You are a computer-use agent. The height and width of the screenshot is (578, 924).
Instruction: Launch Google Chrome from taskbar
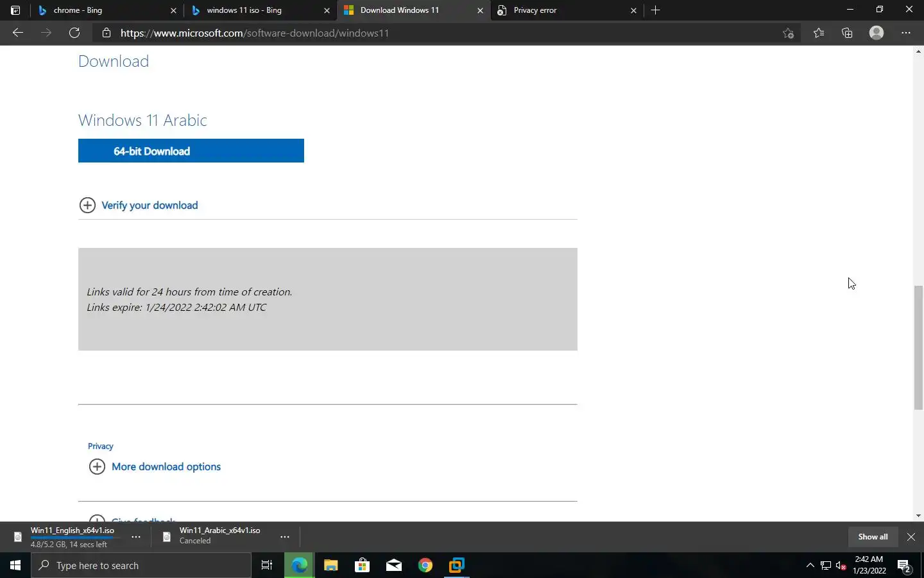(425, 565)
